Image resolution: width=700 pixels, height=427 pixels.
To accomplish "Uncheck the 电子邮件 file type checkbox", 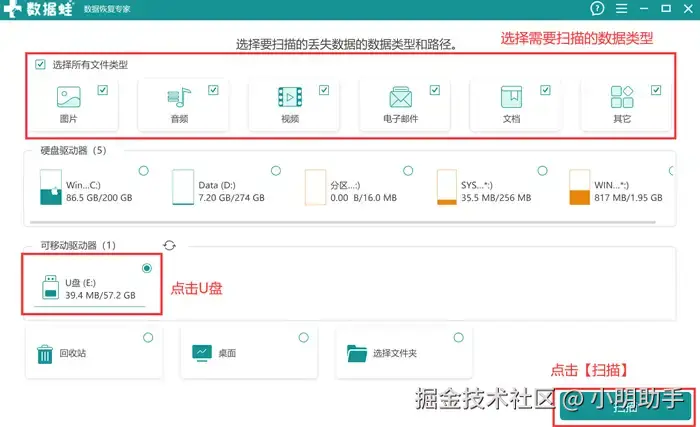I will (435, 90).
